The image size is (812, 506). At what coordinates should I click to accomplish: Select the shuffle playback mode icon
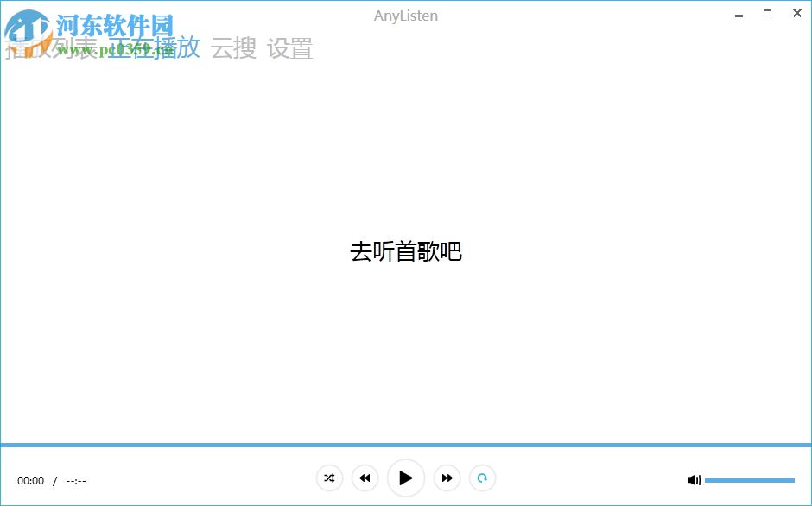click(x=329, y=478)
